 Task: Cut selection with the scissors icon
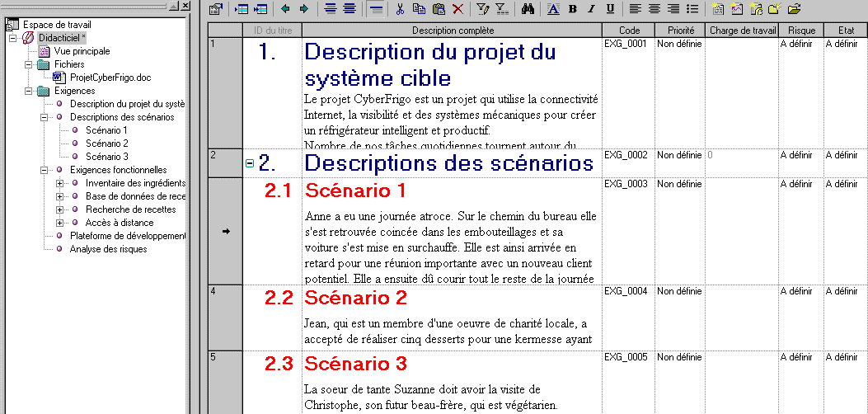point(401,8)
